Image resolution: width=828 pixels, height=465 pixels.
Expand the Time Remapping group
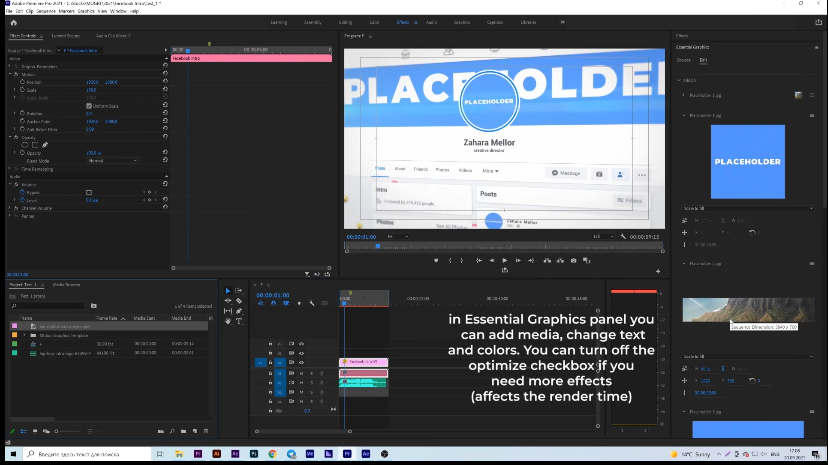click(10, 169)
